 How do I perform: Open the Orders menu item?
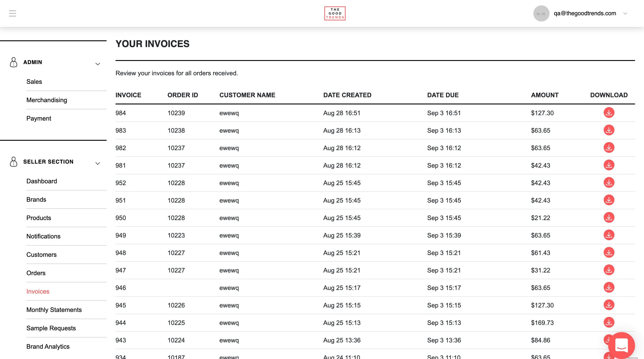point(36,273)
